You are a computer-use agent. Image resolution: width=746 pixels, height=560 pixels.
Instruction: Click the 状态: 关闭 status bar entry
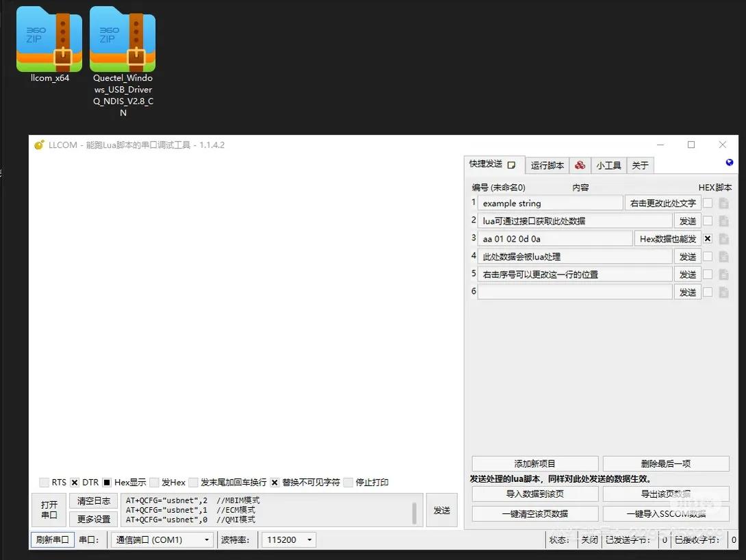[574, 540]
